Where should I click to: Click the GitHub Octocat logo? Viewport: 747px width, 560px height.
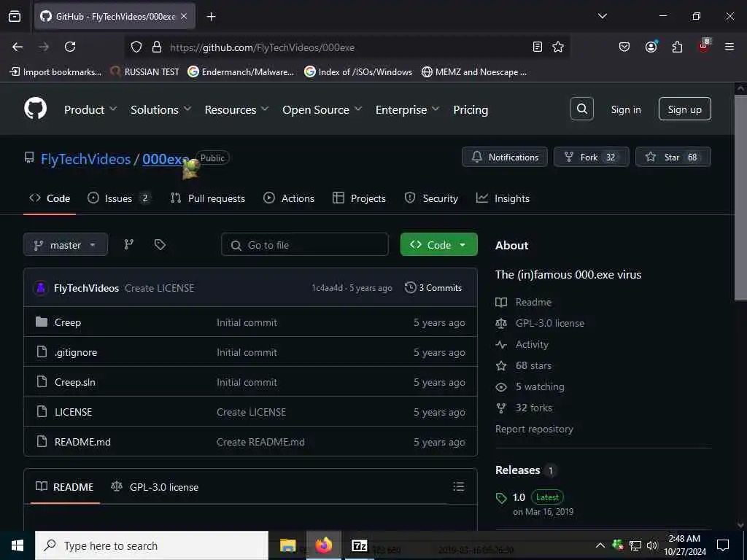(x=35, y=109)
